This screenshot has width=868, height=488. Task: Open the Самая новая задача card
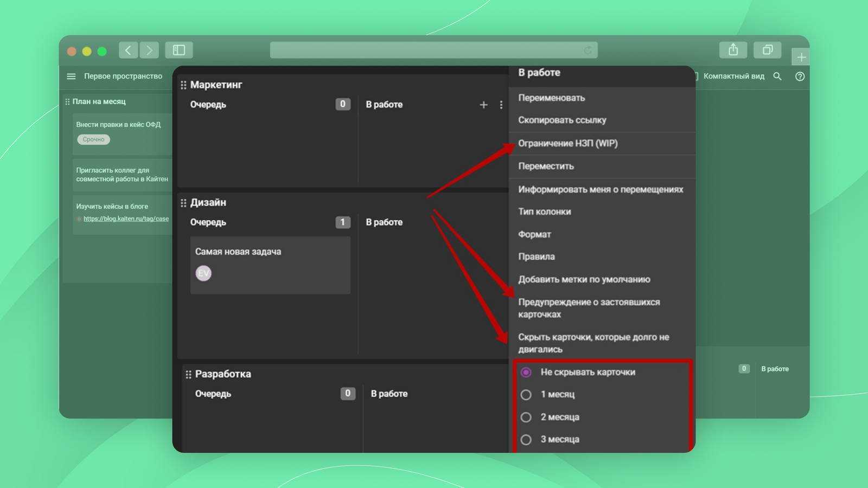coord(270,265)
